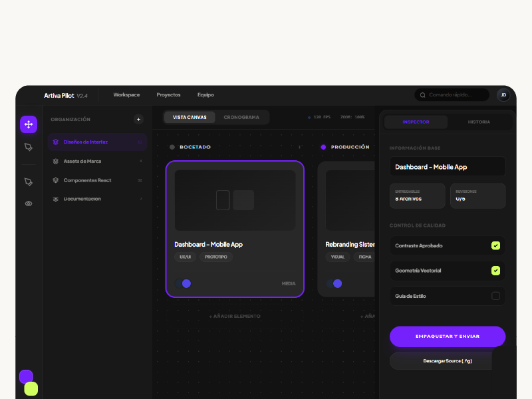Image resolution: width=532 pixels, height=399 pixels.
Task: Click the Eye preview icon in left sidebar
Action: [29, 203]
